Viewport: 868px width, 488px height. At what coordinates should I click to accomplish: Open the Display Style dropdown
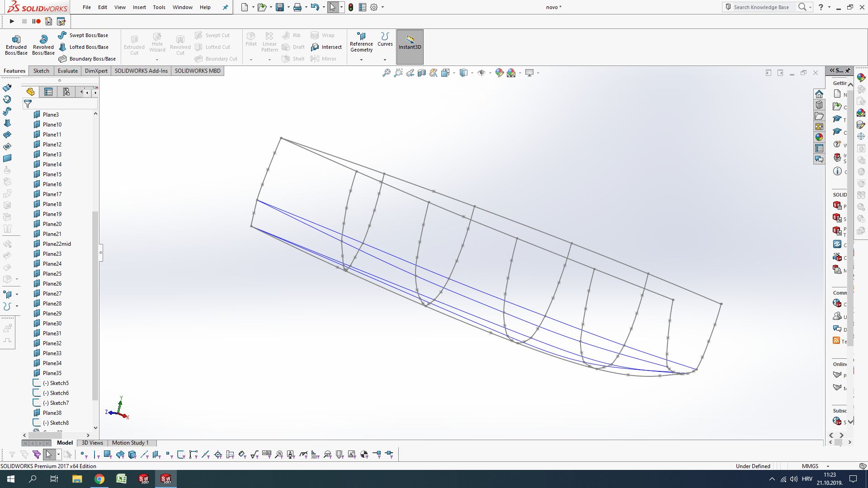click(472, 73)
